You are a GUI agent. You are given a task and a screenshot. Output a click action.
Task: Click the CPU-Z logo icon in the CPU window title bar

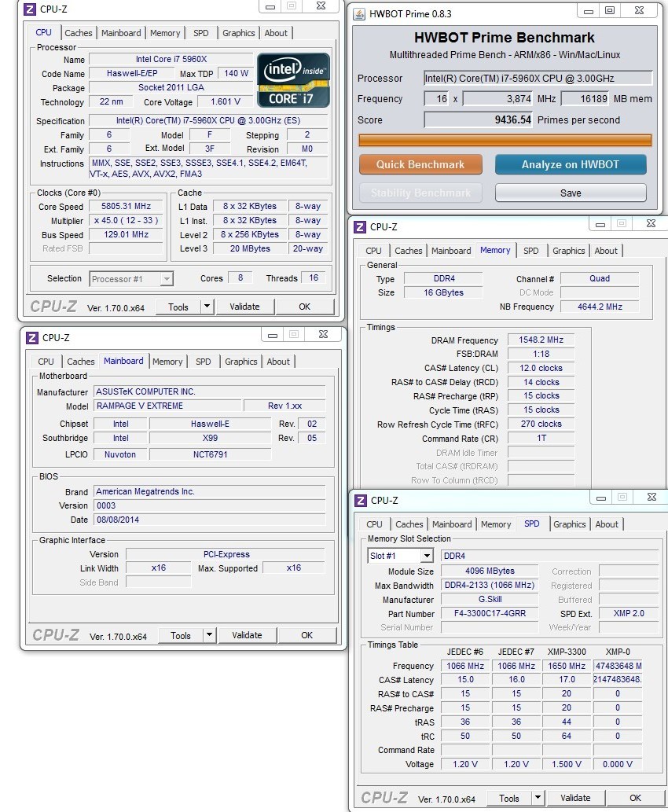30,9
